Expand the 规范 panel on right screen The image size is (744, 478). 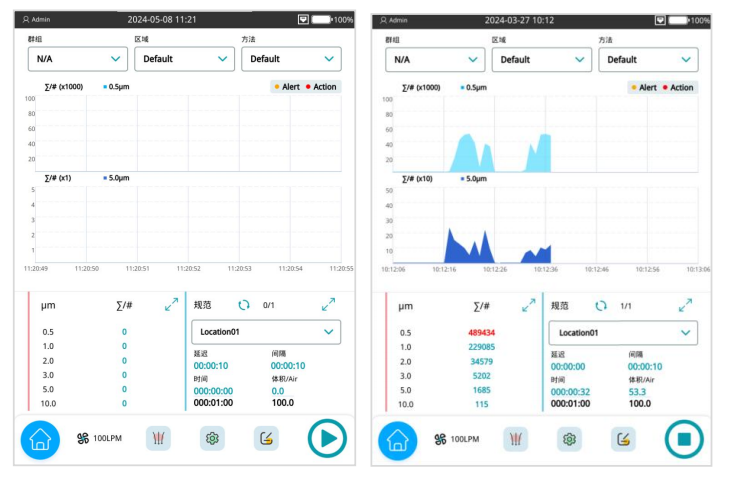[x=685, y=305]
